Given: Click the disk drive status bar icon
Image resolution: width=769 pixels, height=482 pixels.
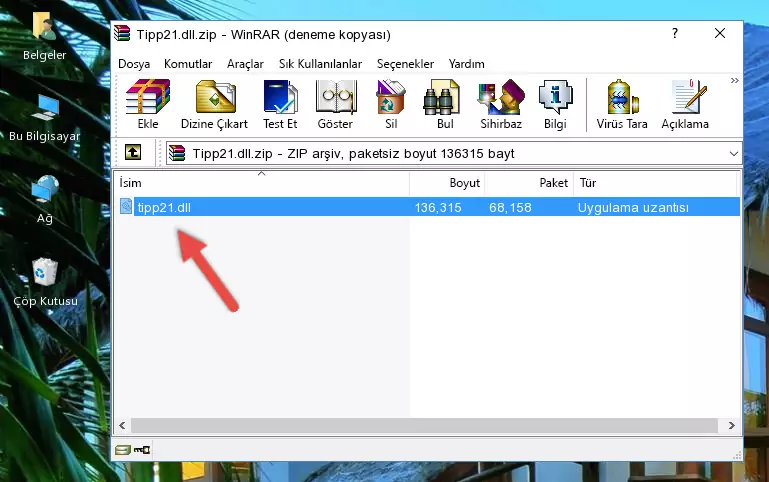Looking at the screenshot, I should click(123, 450).
